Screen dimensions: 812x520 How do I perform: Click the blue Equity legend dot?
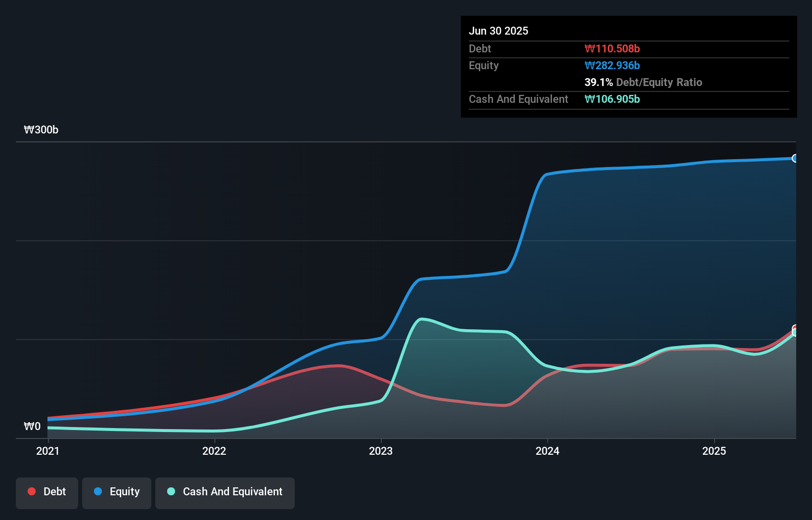coord(98,491)
